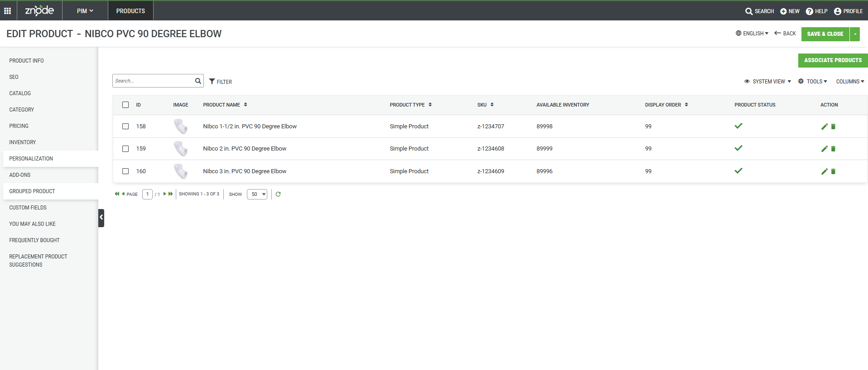The height and width of the screenshot is (370, 868).
Task: Open Nibco 2 in. PVC 90 Degree Elbow
Action: point(245,149)
